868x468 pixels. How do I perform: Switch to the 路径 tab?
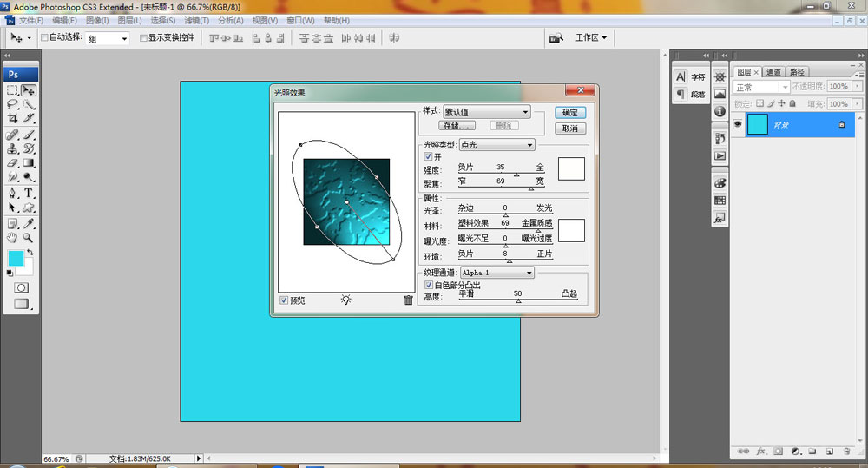pyautogui.click(x=797, y=72)
